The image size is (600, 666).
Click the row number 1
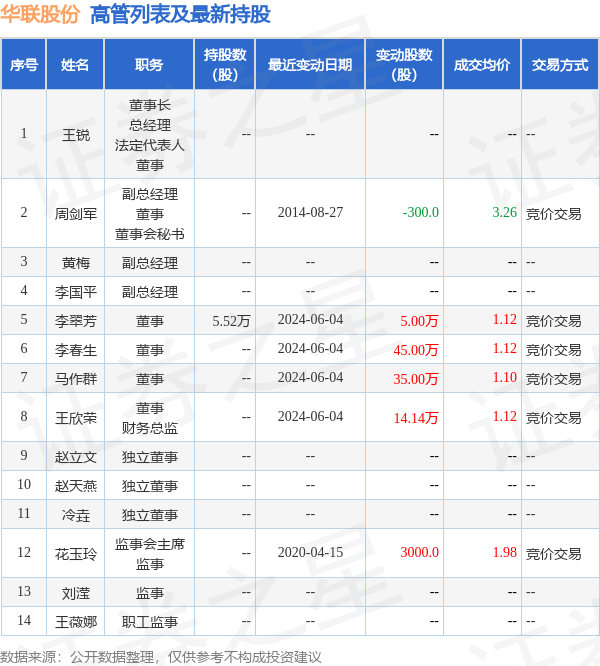click(24, 133)
